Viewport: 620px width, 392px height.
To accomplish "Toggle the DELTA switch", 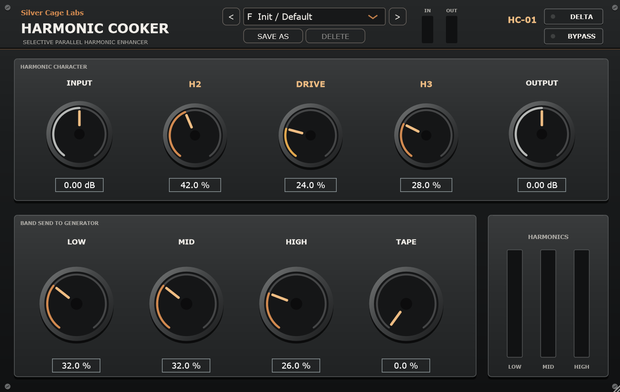I will (x=574, y=17).
